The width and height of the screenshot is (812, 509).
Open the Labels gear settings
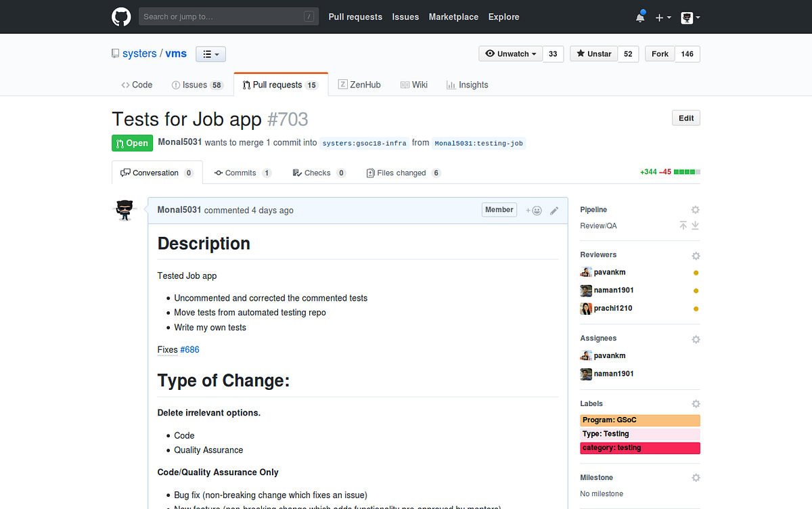point(696,404)
